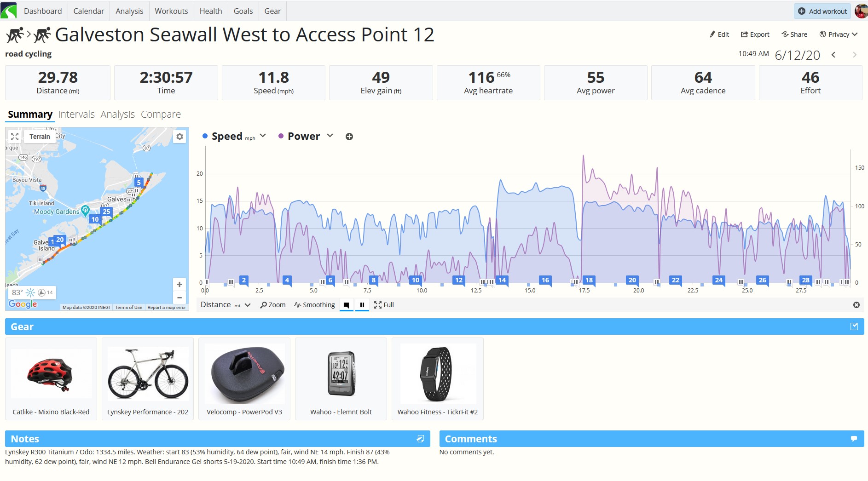The width and height of the screenshot is (868, 481).
Task: Export this workout
Action: click(x=755, y=34)
